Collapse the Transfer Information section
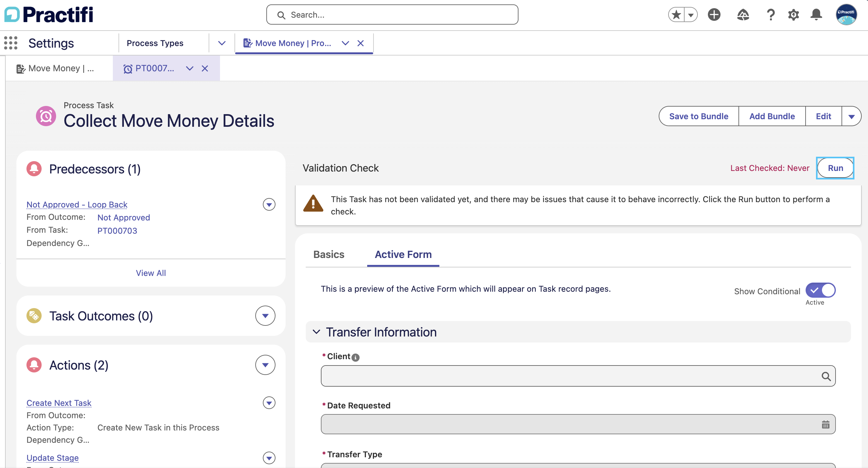The image size is (868, 468). tap(316, 332)
